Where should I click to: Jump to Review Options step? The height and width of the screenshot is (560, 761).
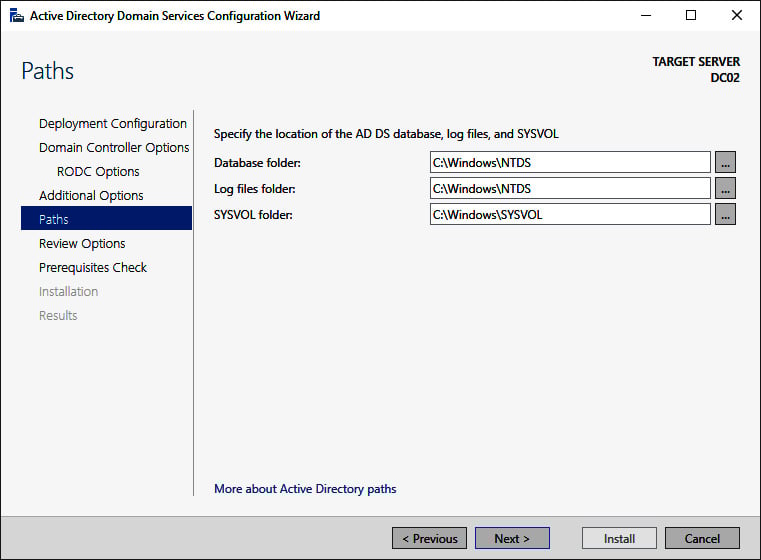point(82,244)
